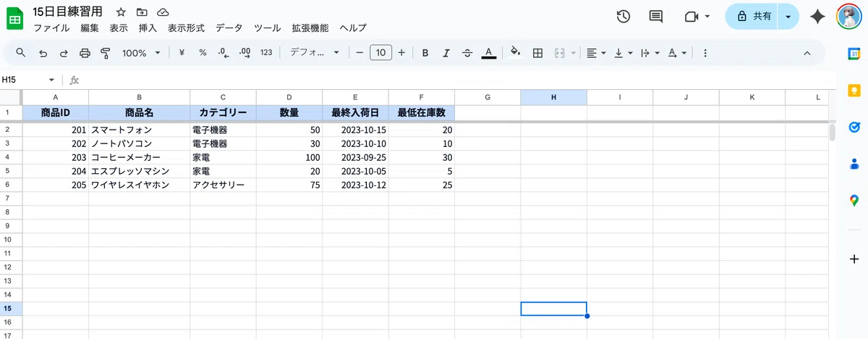Open Gemini sparkle assistant

pos(817,17)
